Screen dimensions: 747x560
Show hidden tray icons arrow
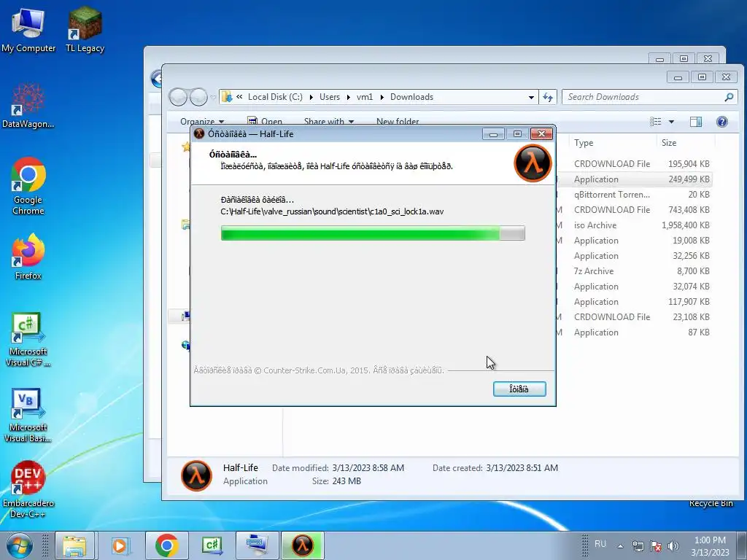tap(620, 546)
